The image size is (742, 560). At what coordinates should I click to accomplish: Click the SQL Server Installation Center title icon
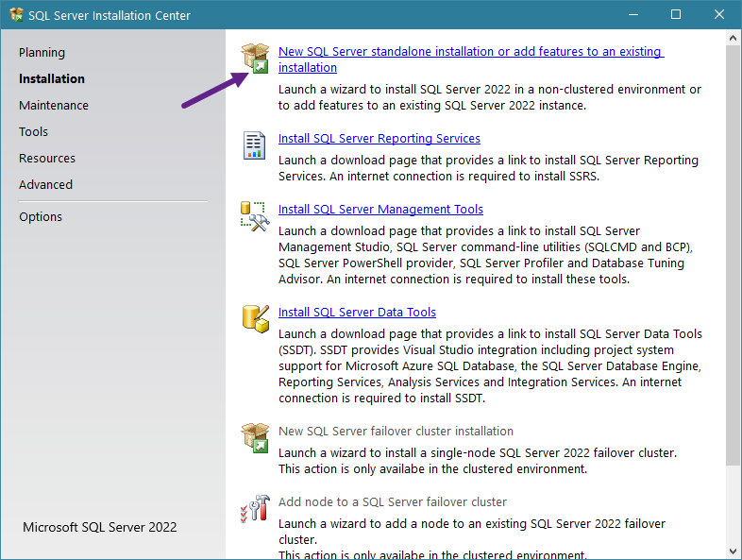click(16, 15)
